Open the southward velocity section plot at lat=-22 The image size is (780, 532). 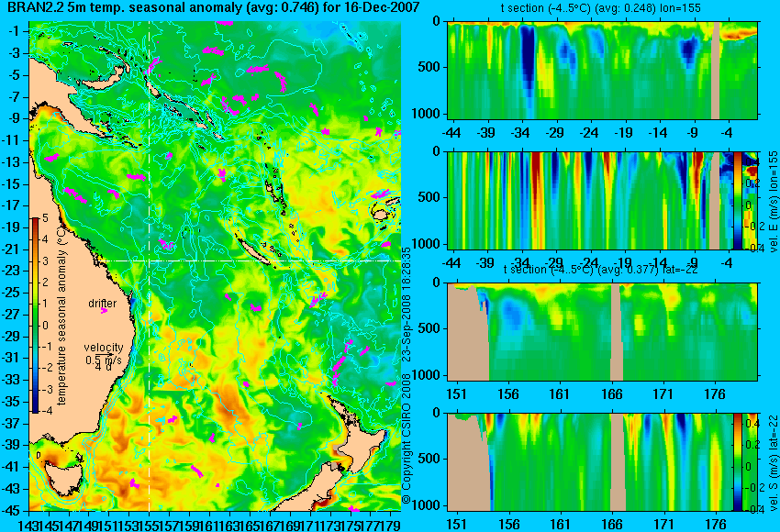click(x=590, y=462)
